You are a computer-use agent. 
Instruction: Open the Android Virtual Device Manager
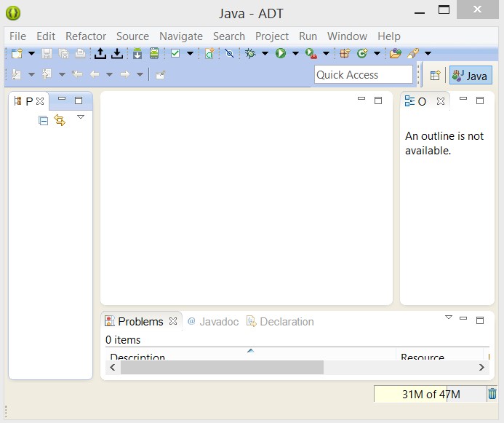pyautogui.click(x=154, y=53)
